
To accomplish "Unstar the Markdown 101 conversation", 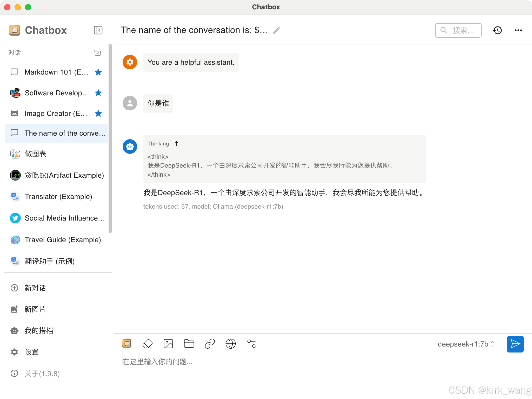I will (x=98, y=72).
